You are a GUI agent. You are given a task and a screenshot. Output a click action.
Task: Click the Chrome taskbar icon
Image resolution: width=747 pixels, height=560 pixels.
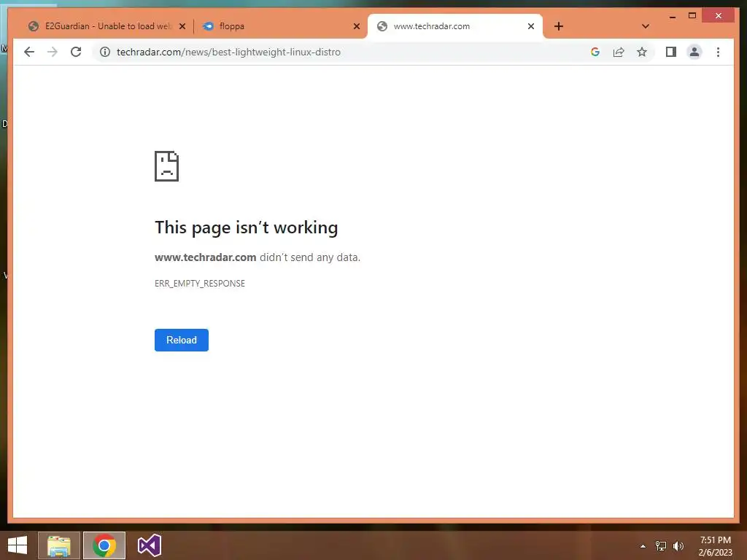(x=104, y=545)
